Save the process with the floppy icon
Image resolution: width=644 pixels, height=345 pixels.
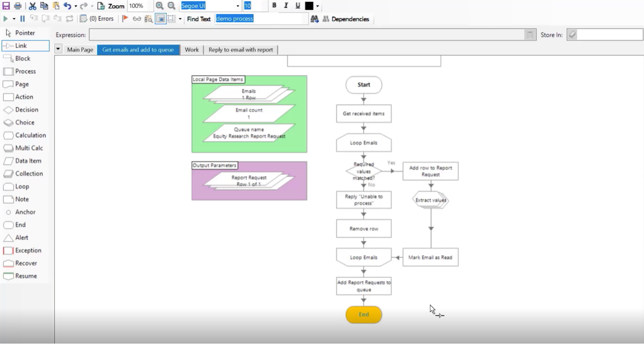(x=6, y=6)
